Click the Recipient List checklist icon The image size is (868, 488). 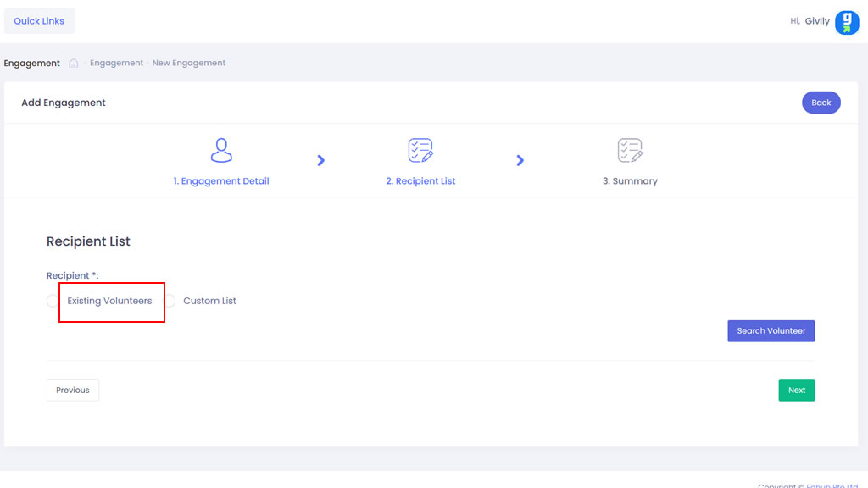point(420,151)
